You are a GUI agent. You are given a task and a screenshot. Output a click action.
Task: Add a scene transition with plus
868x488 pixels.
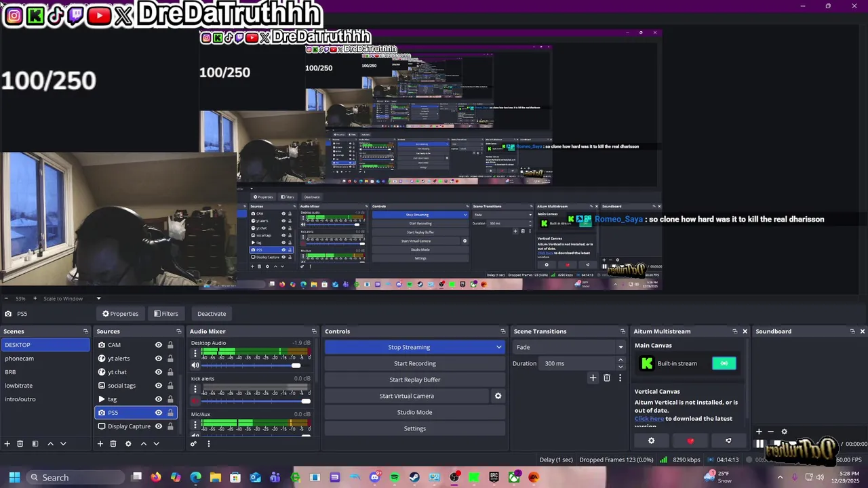click(x=593, y=378)
